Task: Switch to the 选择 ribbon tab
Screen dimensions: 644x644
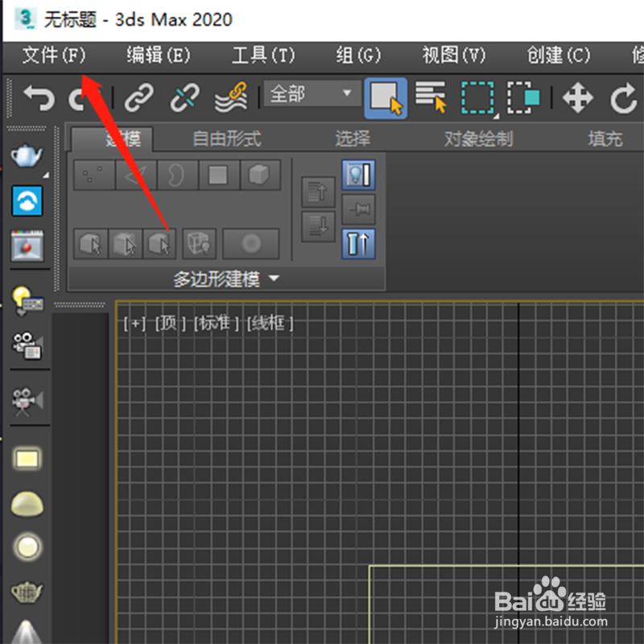Action: (353, 138)
